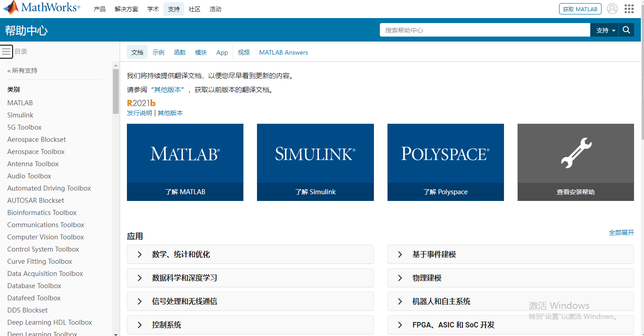This screenshot has width=644, height=336.
Task: Select Simulink in the category list
Action: click(x=20, y=115)
